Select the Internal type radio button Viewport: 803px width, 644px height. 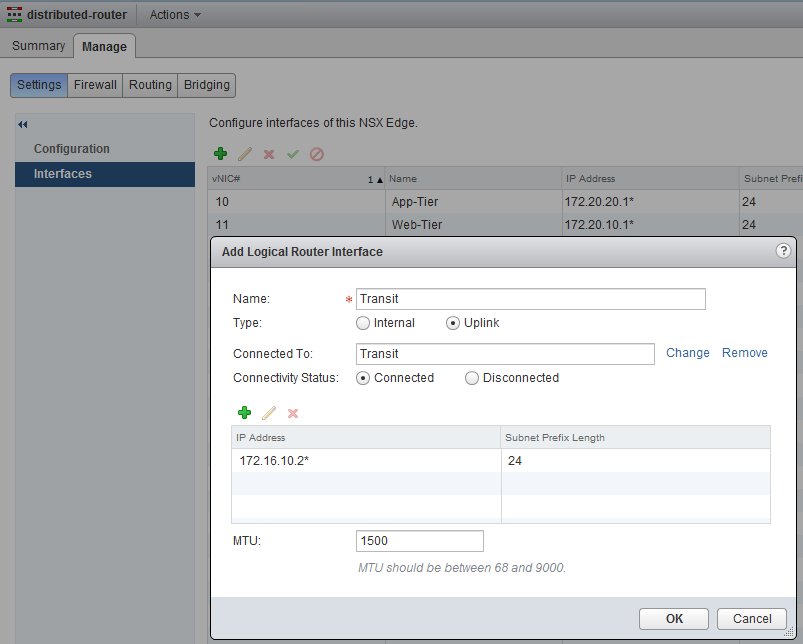point(363,323)
